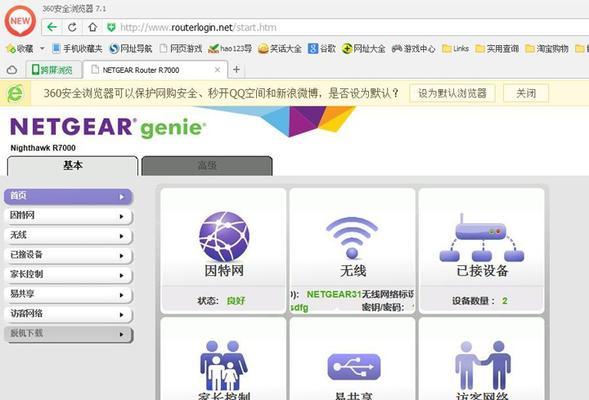Viewport: 589px width, 400px height.
Task: Expand the 家长控制 sidebar item arrow
Action: (x=121, y=275)
